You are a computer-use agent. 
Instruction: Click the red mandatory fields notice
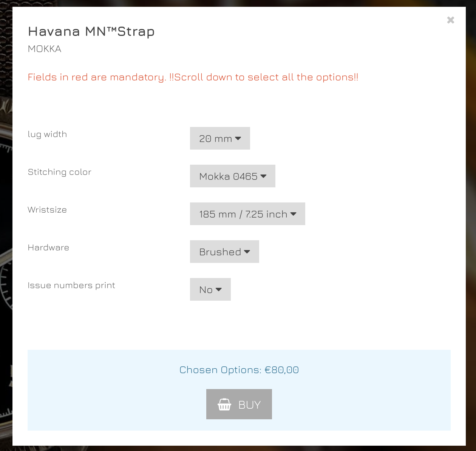[x=193, y=77]
